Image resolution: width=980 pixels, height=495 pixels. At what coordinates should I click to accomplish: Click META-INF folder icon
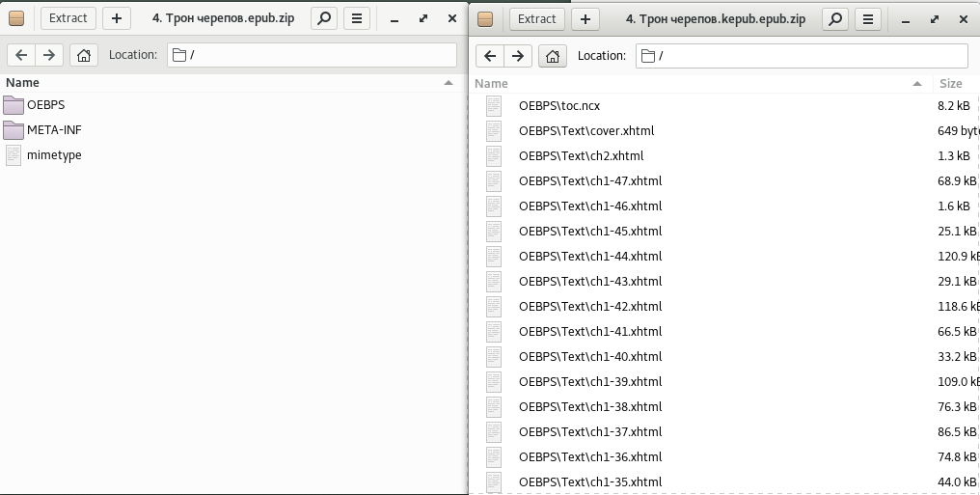(14, 130)
